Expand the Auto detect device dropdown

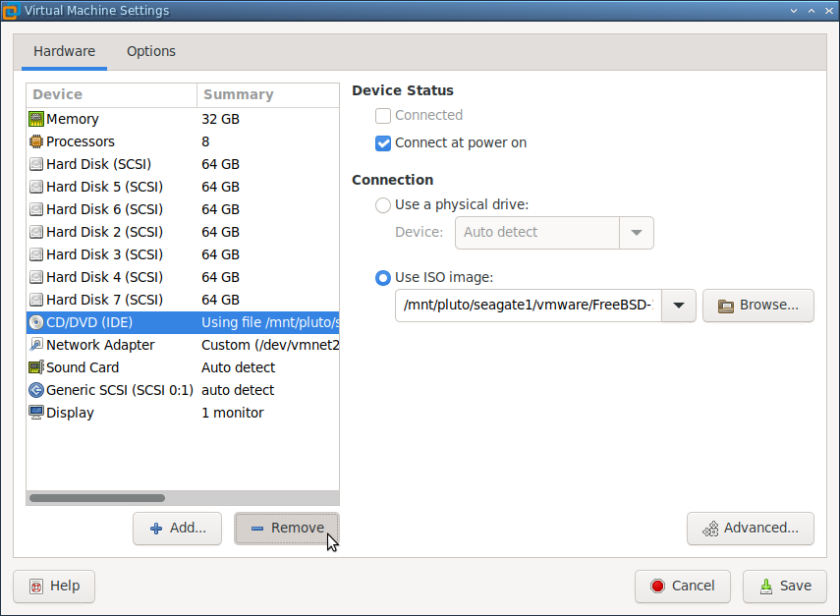(x=636, y=233)
